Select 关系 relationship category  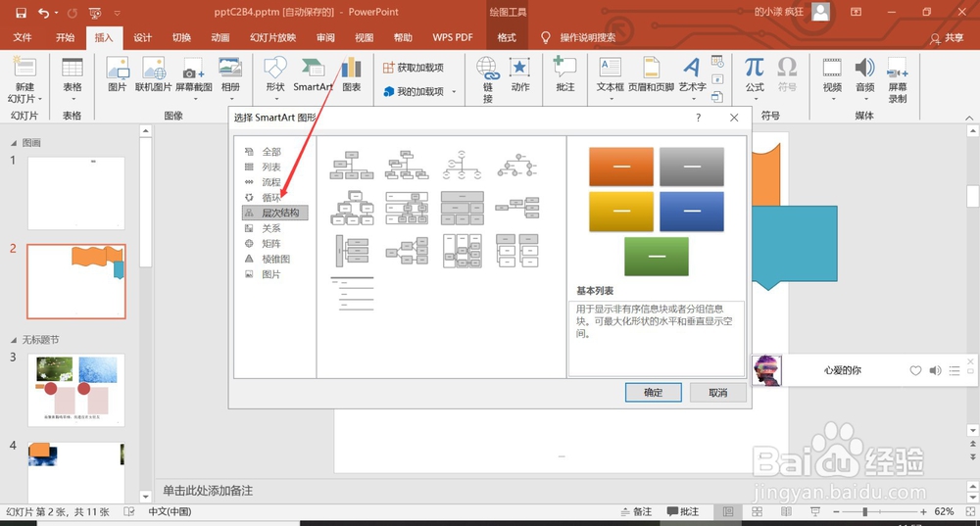click(270, 228)
